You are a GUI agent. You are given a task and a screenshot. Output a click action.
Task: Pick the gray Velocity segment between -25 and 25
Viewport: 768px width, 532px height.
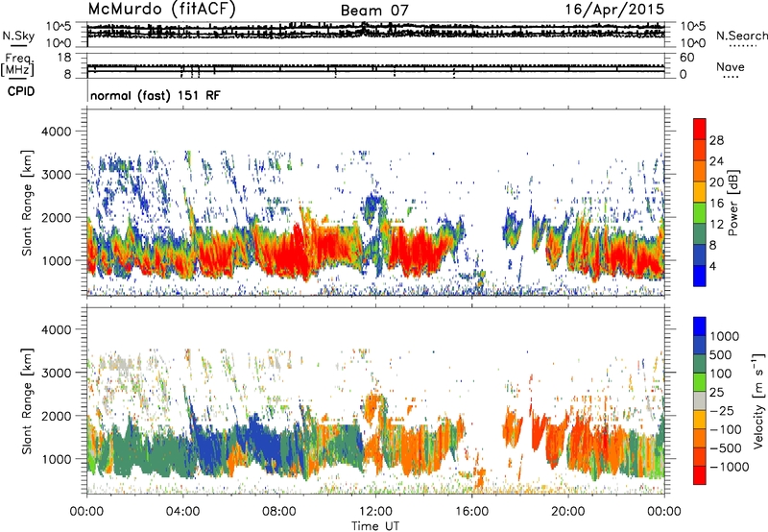[700, 400]
